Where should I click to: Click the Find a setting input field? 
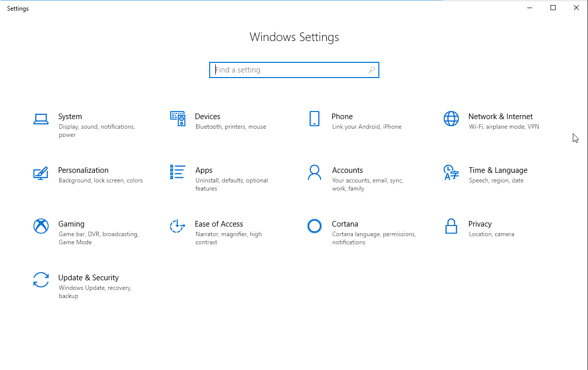click(284, 69)
